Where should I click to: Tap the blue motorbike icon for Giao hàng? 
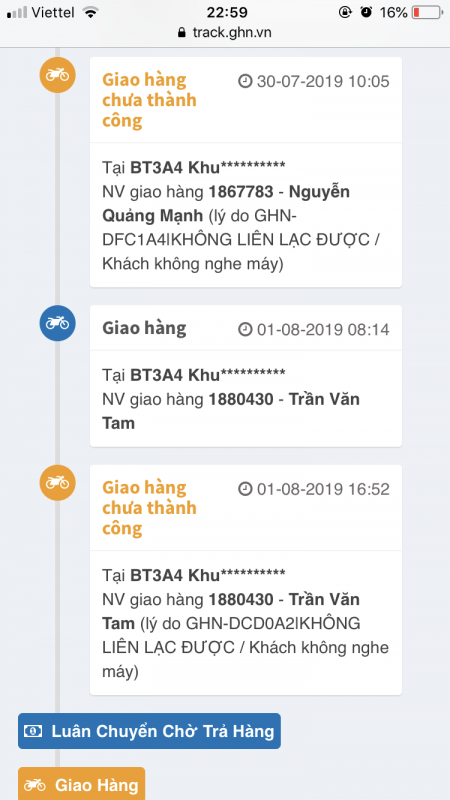click(58, 323)
